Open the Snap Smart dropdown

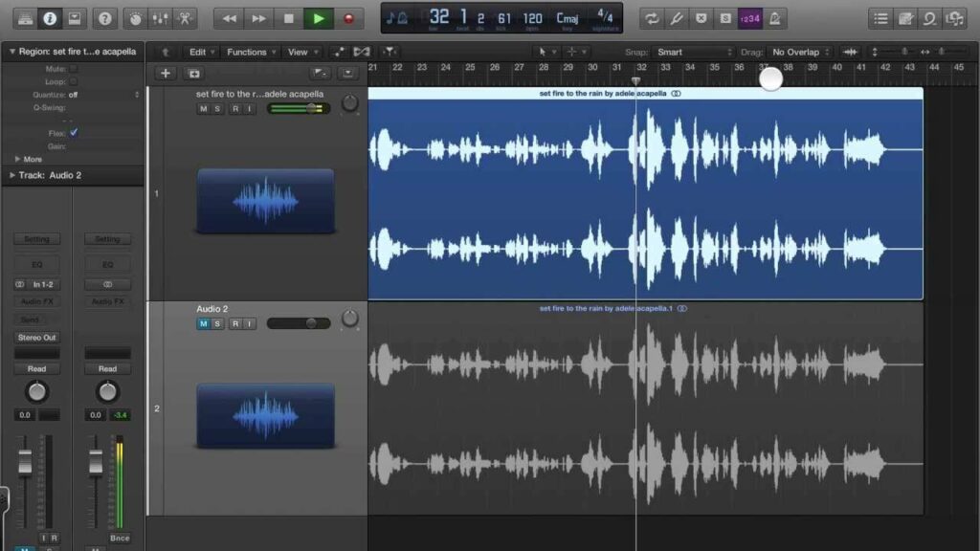pyautogui.click(x=694, y=52)
